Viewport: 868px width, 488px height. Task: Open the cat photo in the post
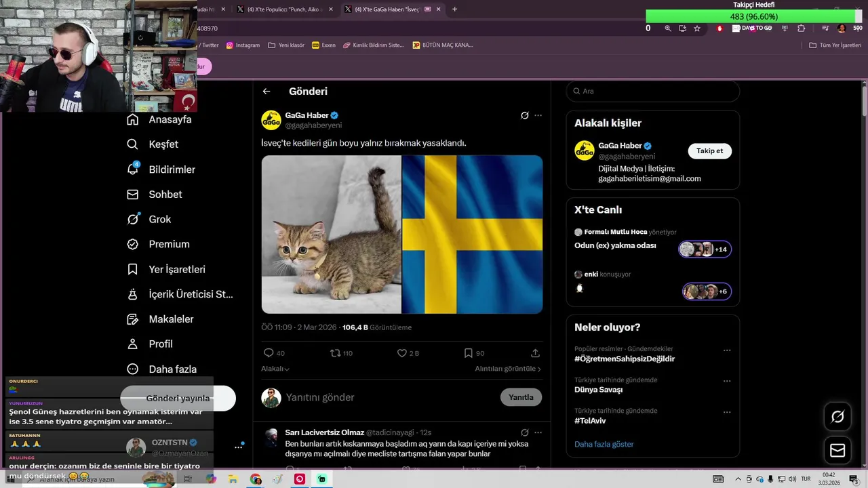coord(332,235)
